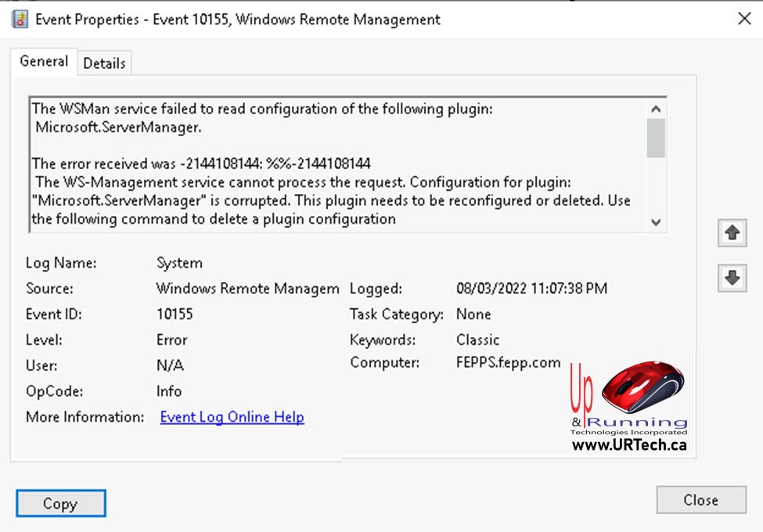The width and height of the screenshot is (763, 532).
Task: Open the Event Log Online Help link
Action: tap(231, 417)
